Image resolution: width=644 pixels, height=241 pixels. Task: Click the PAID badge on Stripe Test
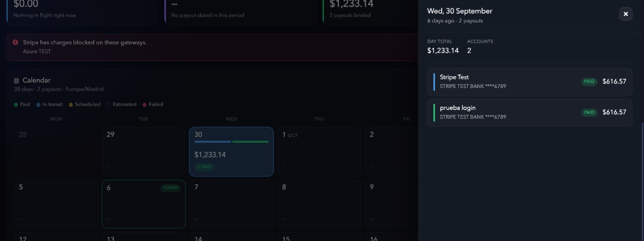pos(589,82)
